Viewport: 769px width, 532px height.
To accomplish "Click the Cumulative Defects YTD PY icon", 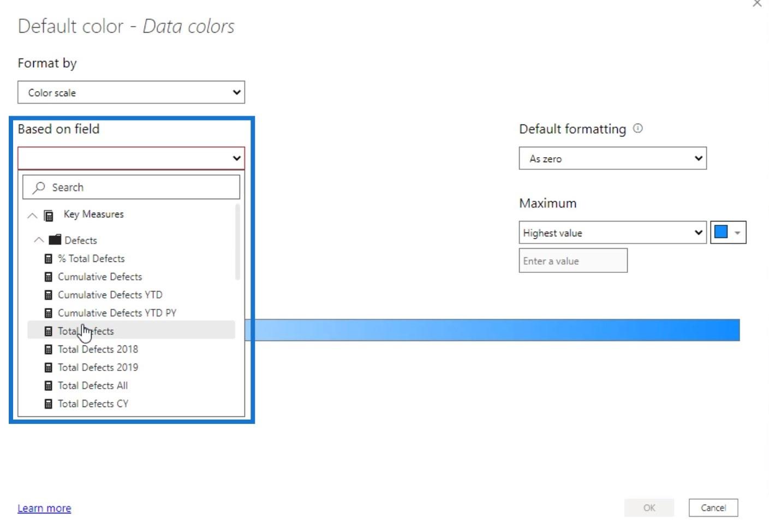I will point(49,313).
